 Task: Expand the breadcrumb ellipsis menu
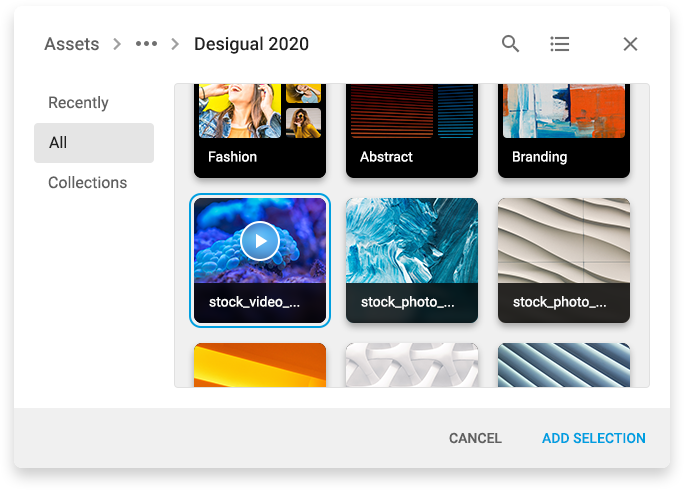(x=146, y=44)
